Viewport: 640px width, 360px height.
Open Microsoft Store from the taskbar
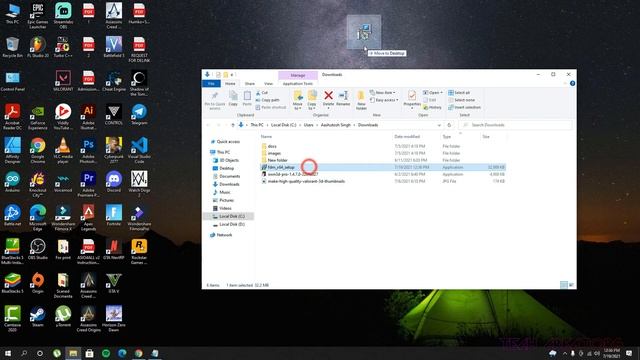pos(89,353)
